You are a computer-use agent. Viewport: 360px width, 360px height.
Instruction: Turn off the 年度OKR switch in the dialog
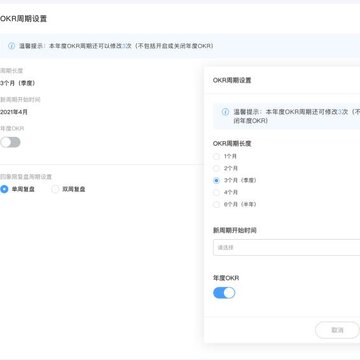pos(224,293)
